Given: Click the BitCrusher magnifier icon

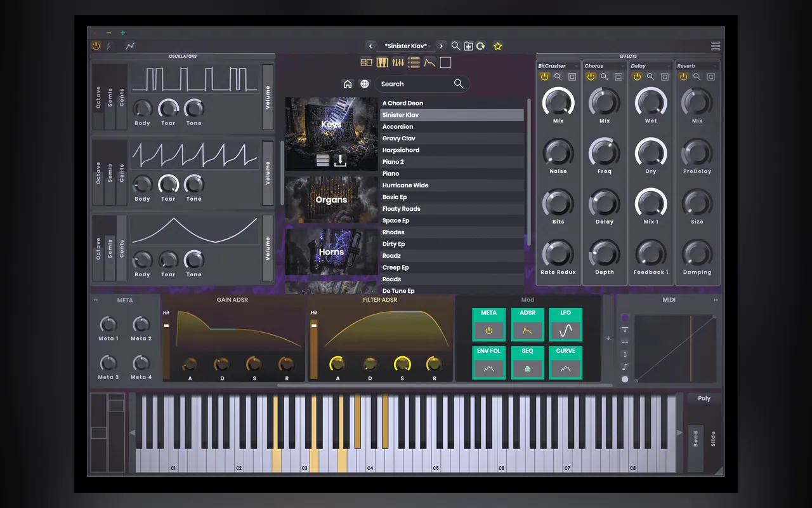Looking at the screenshot, I should [x=558, y=77].
